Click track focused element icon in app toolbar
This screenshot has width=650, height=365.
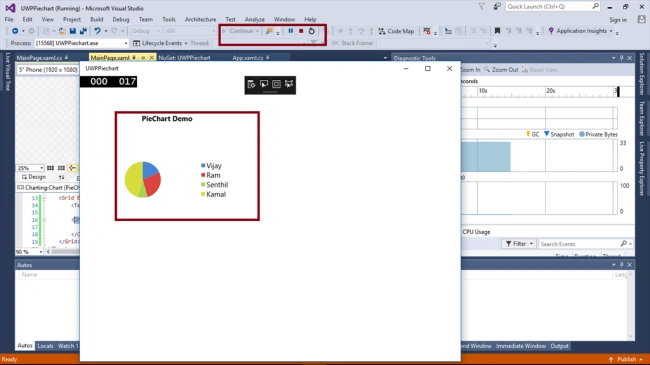point(289,84)
